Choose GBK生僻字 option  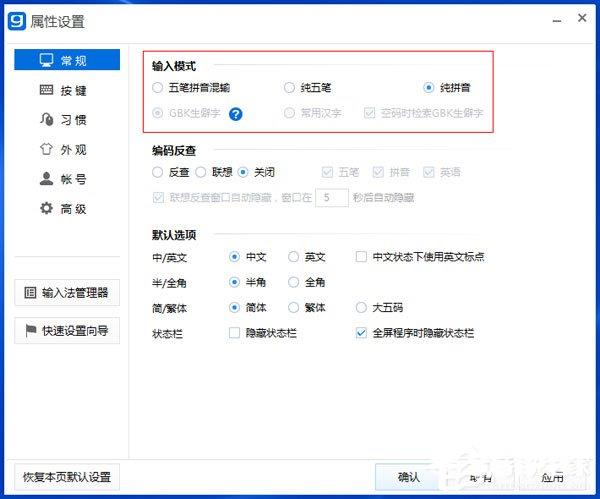click(157, 113)
